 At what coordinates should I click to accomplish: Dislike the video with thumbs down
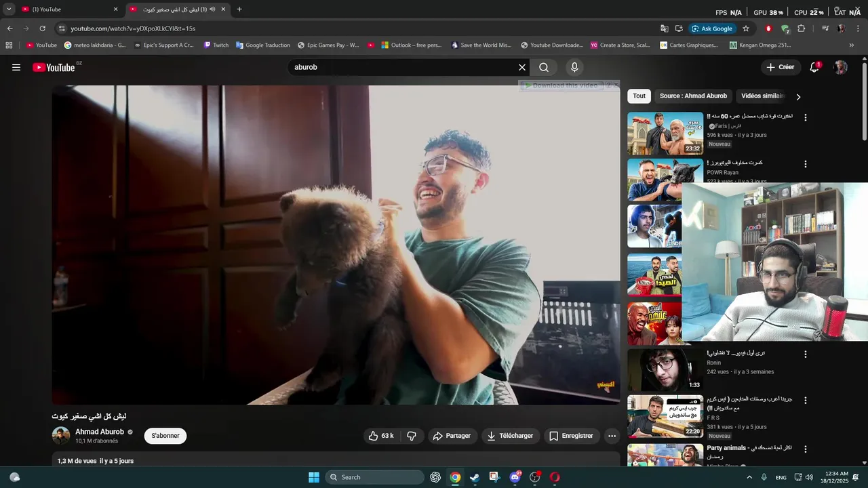[411, 436]
